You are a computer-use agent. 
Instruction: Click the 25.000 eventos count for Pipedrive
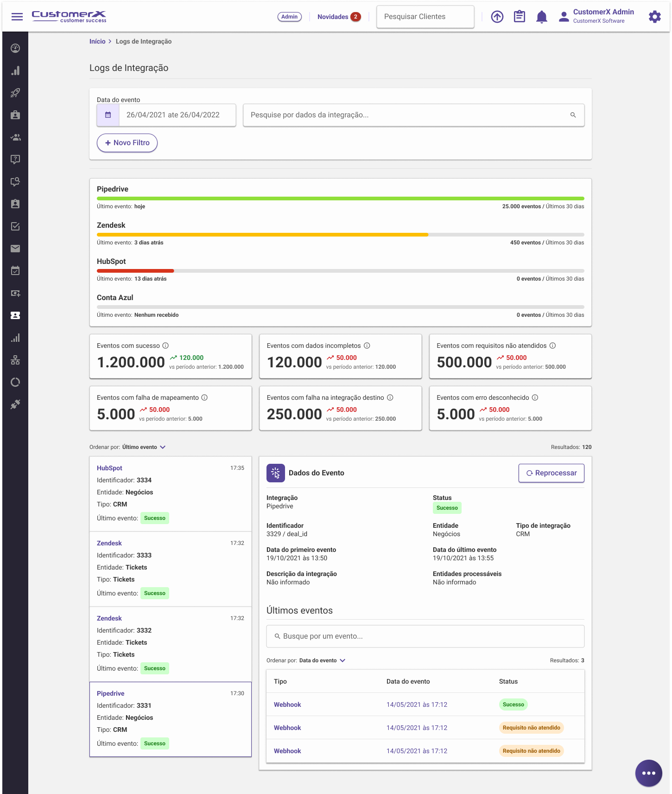click(x=521, y=206)
